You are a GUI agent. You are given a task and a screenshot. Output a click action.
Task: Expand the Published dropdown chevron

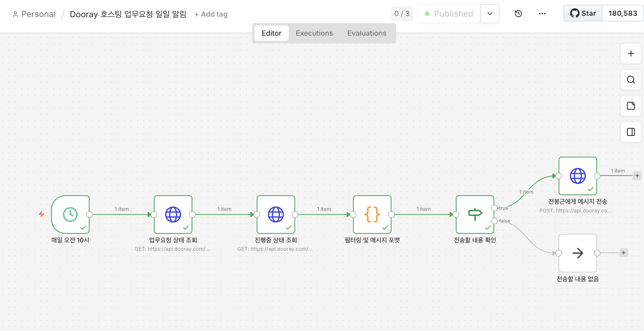(490, 14)
